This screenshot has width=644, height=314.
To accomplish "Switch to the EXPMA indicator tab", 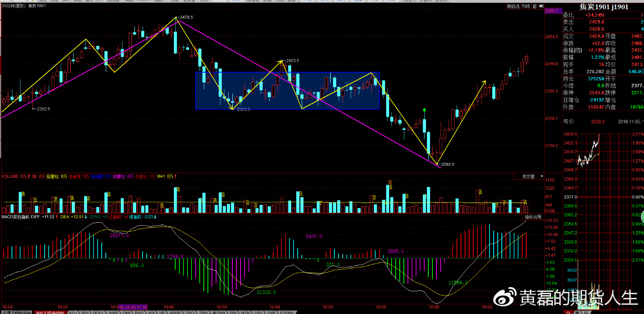I will [x=287, y=313].
